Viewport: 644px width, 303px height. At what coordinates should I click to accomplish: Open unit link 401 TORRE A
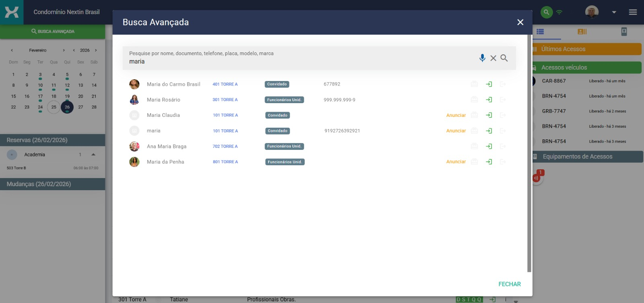point(225,84)
